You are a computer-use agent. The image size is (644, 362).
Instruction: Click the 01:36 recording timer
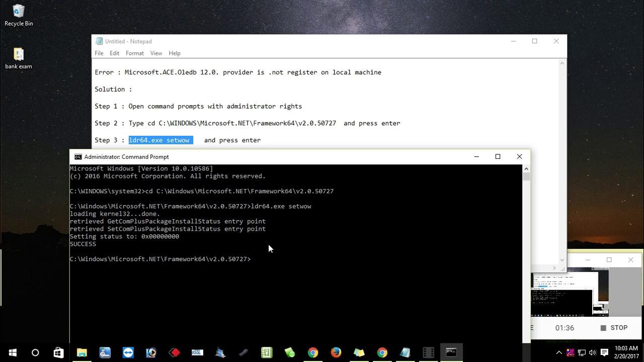tap(565, 328)
